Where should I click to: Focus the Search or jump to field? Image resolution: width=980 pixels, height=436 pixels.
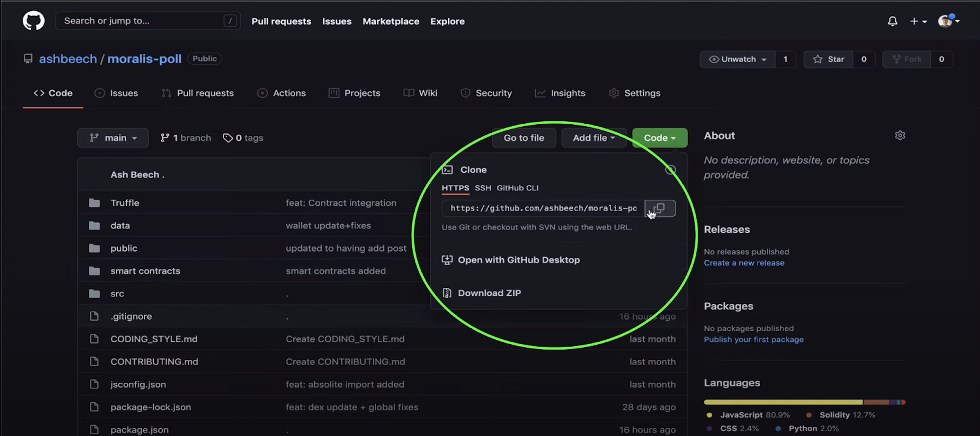point(148,21)
